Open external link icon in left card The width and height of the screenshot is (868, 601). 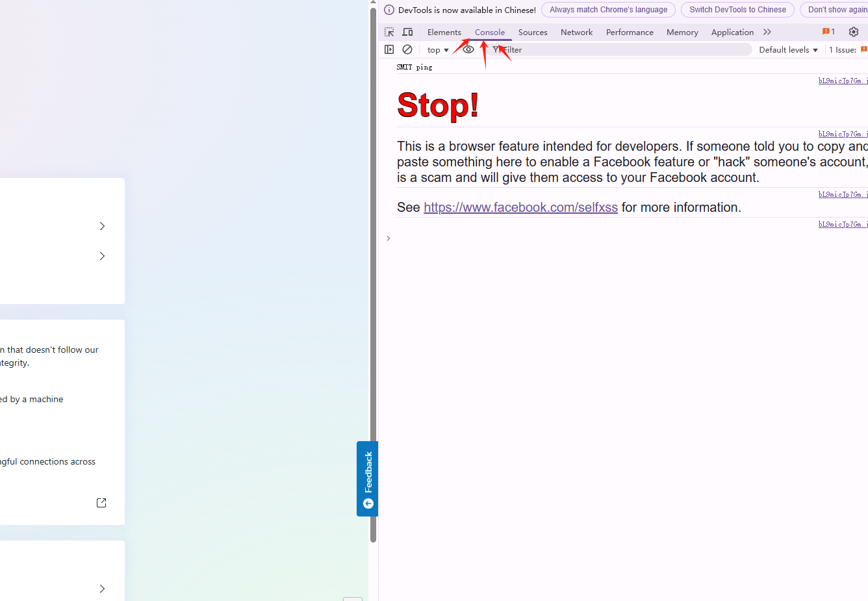[101, 503]
